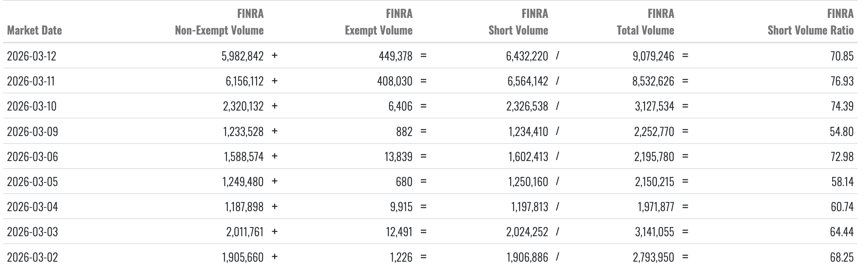Select the 54.80 ratio cell
The image size is (868, 268).
coord(841,131)
